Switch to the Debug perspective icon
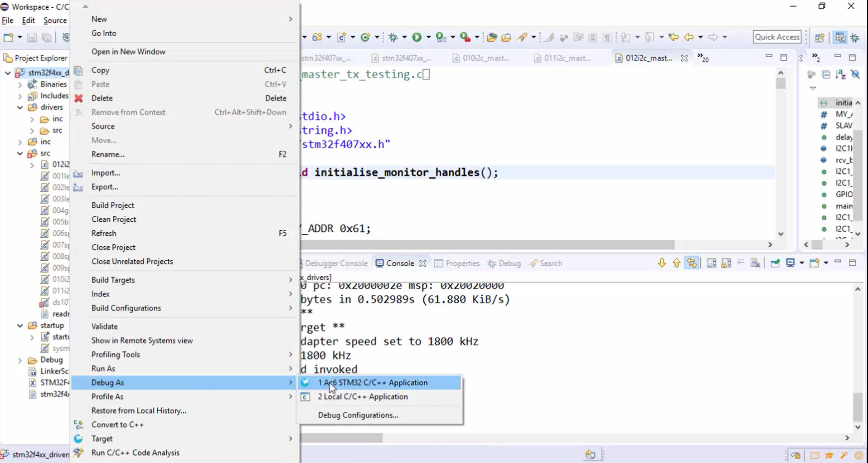Screen dimensions: 868x463 tap(855, 37)
